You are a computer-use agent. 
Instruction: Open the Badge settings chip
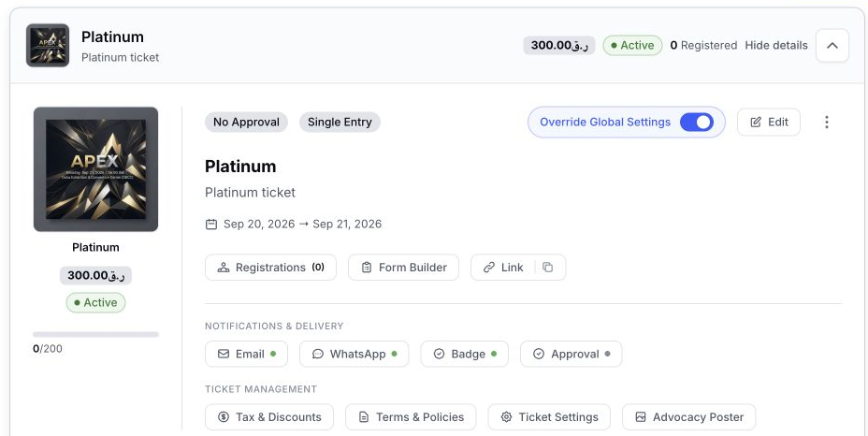click(x=465, y=354)
